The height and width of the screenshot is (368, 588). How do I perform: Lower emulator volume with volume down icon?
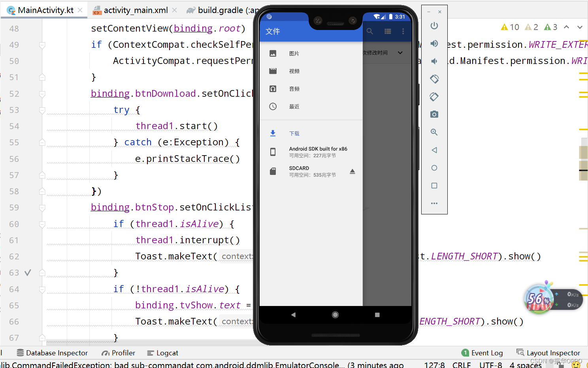(x=434, y=61)
